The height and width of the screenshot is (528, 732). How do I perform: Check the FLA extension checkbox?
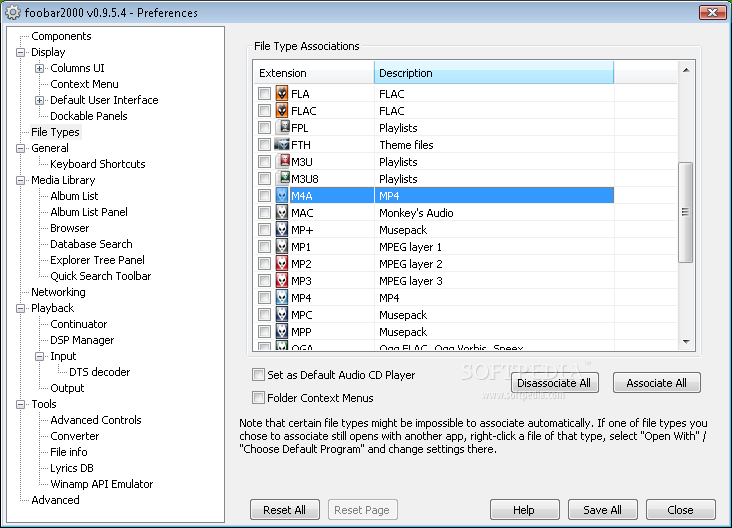(264, 94)
